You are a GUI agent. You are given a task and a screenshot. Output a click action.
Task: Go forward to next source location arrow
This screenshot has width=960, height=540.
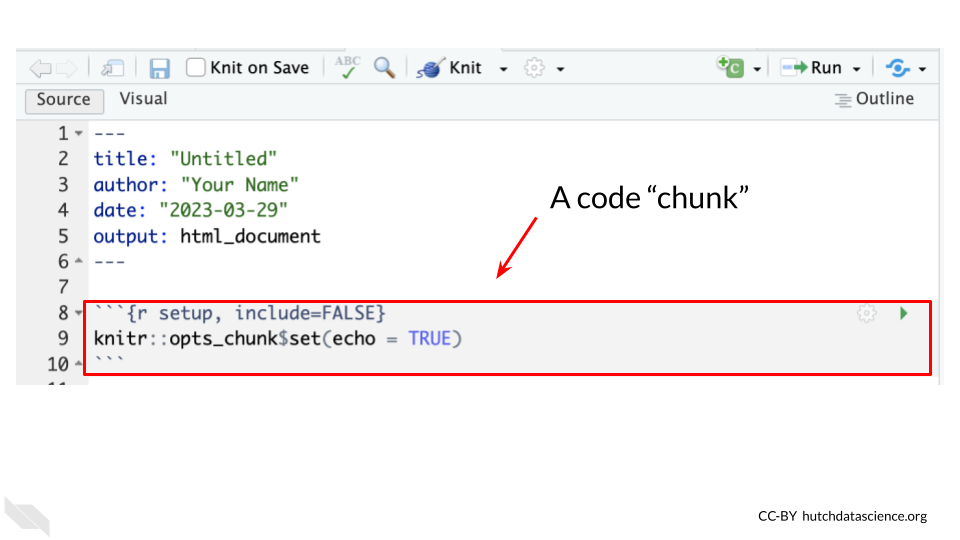tap(67, 68)
